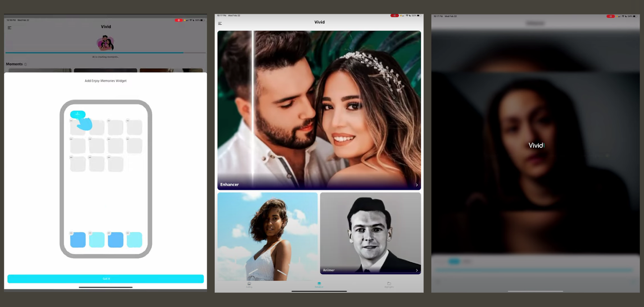Open the hamburger menu in the middle Vivid screen
Screen dimensions: 644x307
[x=220, y=24]
